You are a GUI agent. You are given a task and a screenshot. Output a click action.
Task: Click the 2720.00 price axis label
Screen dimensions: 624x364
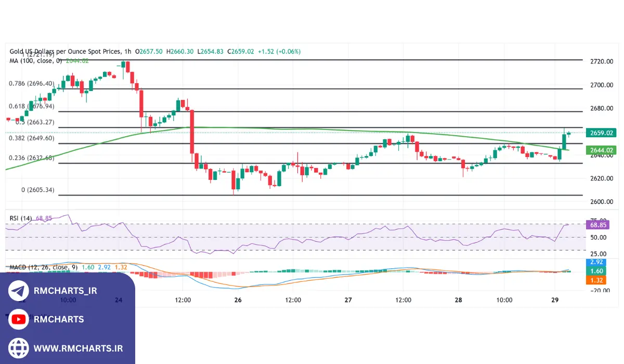click(602, 61)
